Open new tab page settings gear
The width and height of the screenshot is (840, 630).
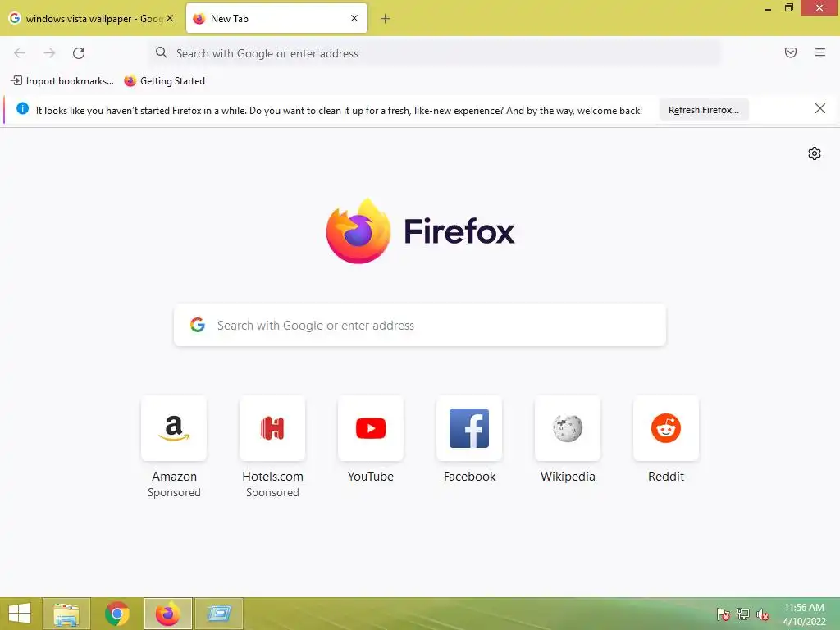[815, 153]
